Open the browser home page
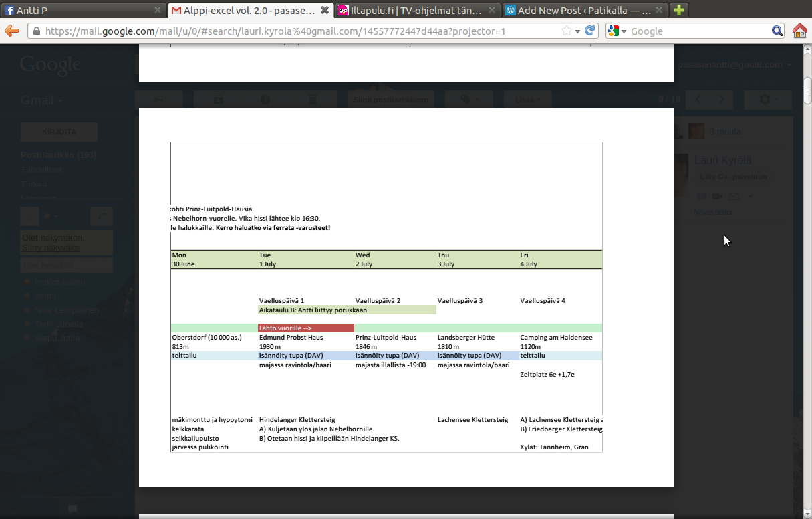Image resolution: width=812 pixels, height=519 pixels. click(x=800, y=31)
